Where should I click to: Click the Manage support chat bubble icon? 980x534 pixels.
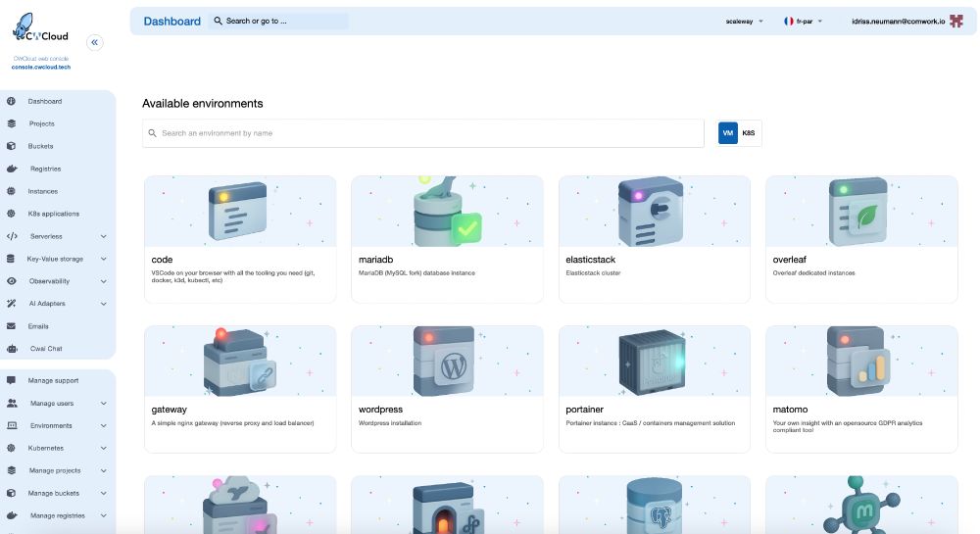coord(11,380)
